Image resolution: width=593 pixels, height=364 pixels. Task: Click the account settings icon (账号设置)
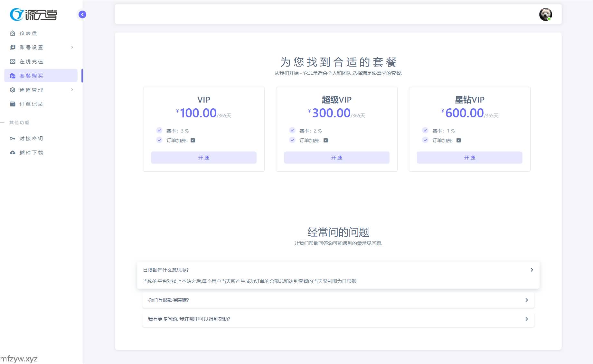13,48
